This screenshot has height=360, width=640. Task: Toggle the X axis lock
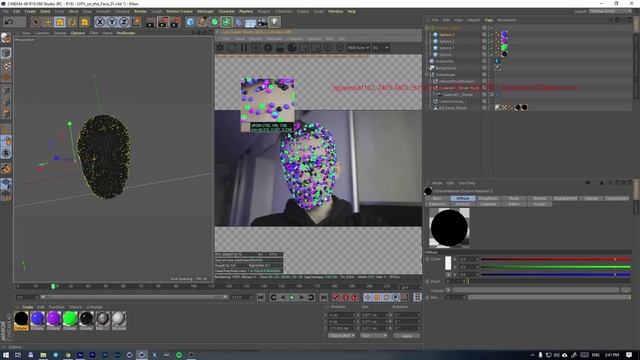click(100, 22)
